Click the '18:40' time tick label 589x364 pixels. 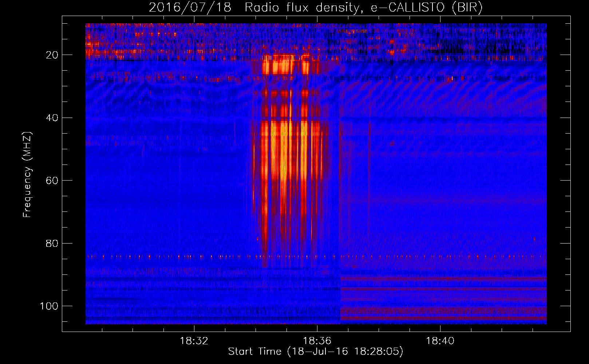(x=440, y=341)
